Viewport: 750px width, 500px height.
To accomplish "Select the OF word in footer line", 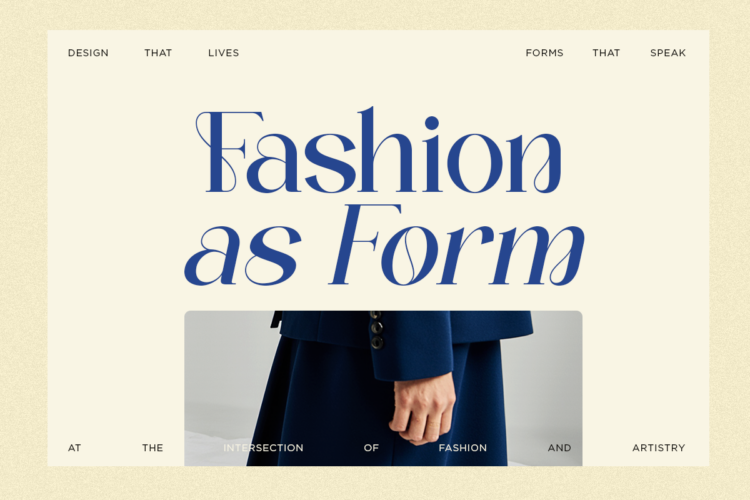I will point(371,448).
